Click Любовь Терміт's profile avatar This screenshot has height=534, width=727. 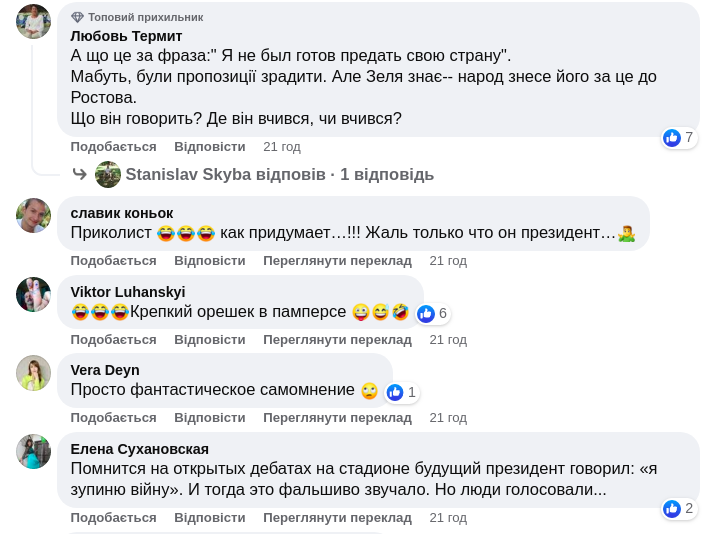point(33,21)
